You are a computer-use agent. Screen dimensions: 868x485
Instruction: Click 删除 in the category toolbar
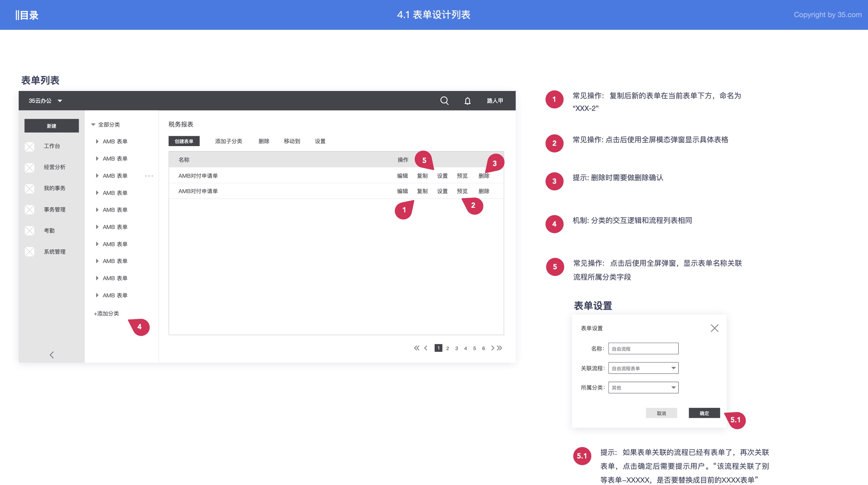click(x=264, y=141)
